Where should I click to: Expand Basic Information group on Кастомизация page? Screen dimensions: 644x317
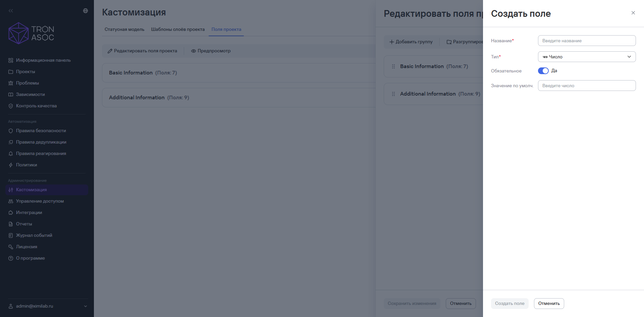coord(239,73)
